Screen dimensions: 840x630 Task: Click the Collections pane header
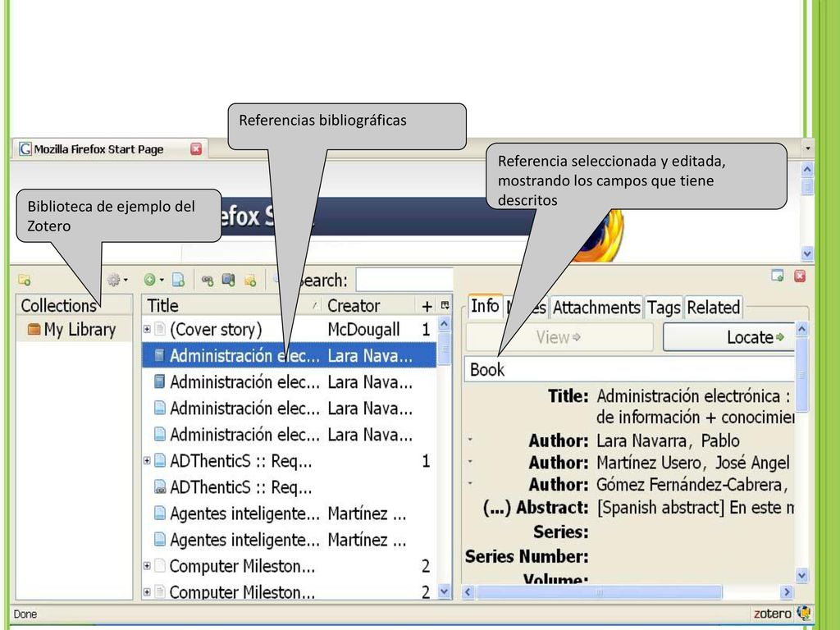(x=74, y=305)
